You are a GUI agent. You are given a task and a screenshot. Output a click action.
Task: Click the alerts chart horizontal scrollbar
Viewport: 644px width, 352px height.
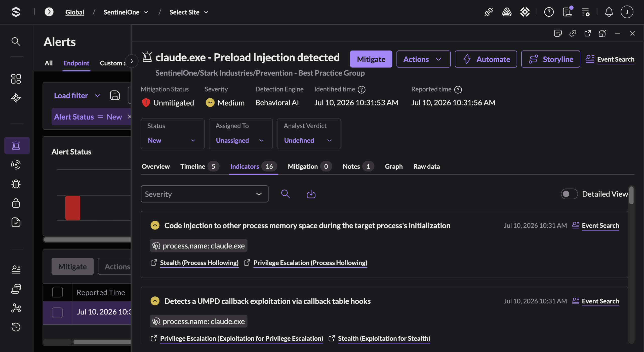[87, 239]
